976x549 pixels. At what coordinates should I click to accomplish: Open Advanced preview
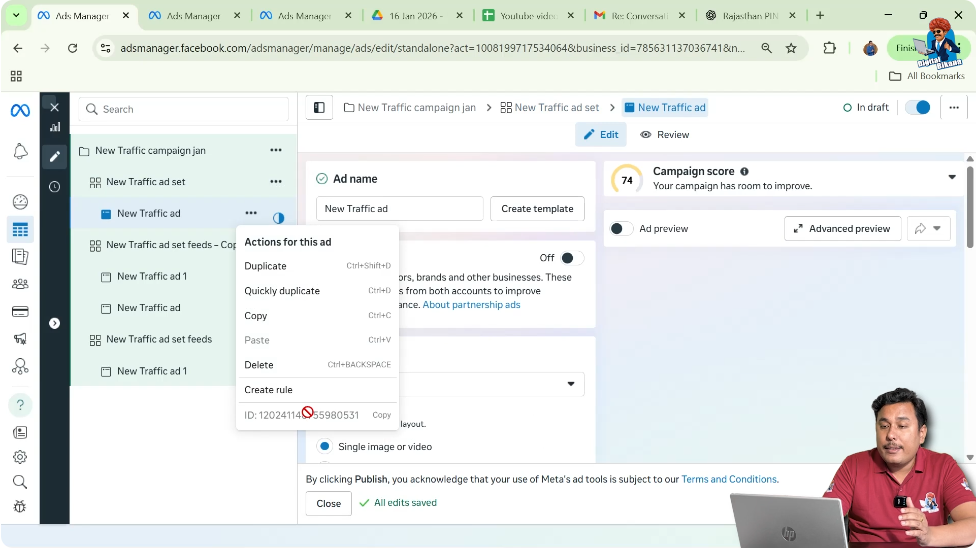click(x=842, y=229)
